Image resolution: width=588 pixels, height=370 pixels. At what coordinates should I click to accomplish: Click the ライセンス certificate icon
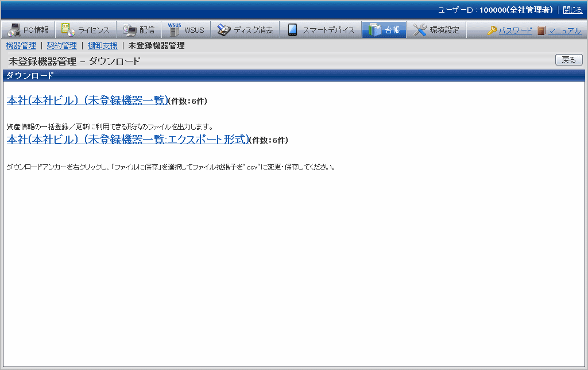(68, 30)
